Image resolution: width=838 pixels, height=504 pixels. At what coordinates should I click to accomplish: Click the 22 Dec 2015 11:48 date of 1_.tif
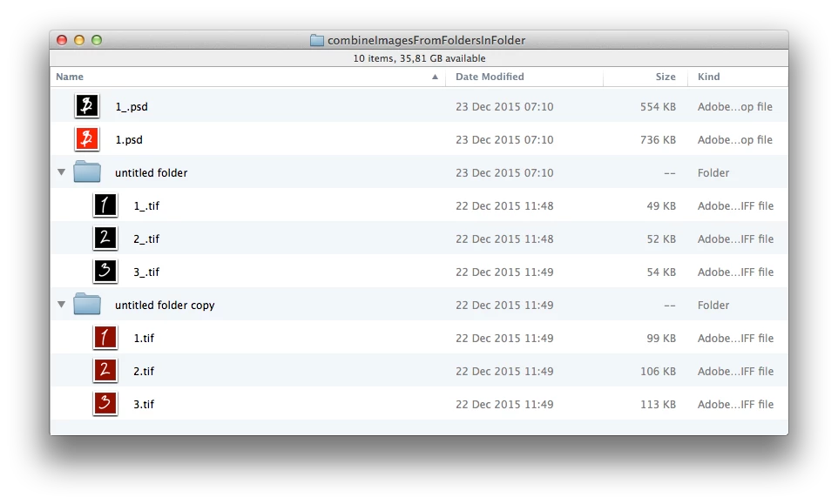(x=504, y=205)
